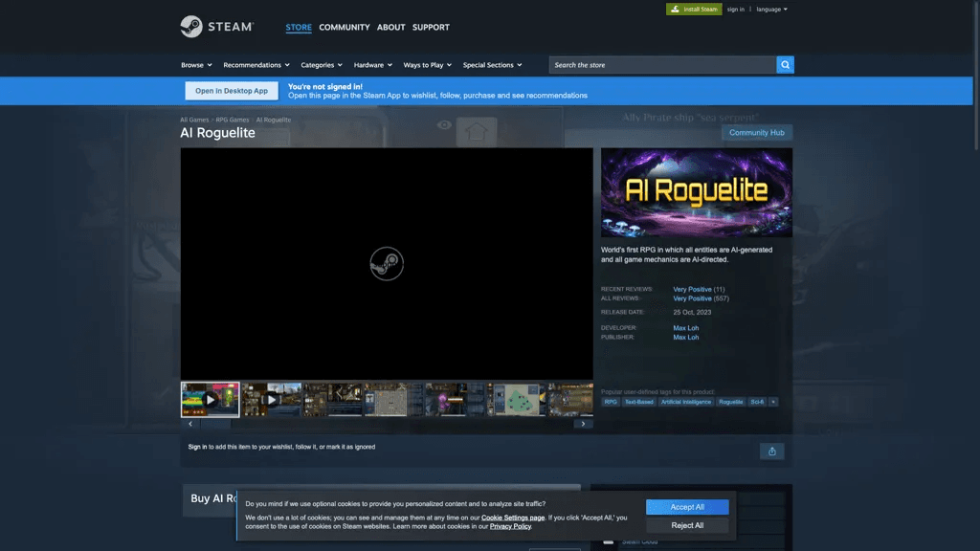
Task: Click the magnifier search button
Action: tap(785, 65)
